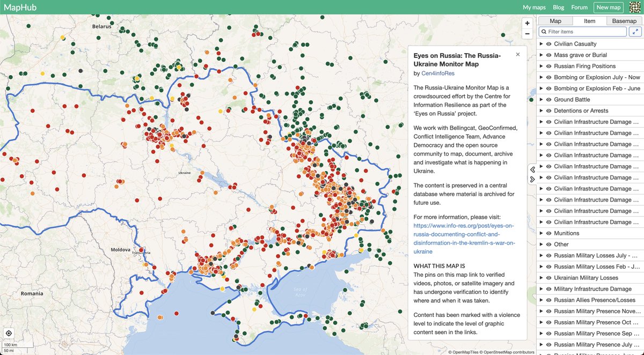This screenshot has height=355, width=644.
Task: Zoom out with the minus button
Action: coord(528,34)
